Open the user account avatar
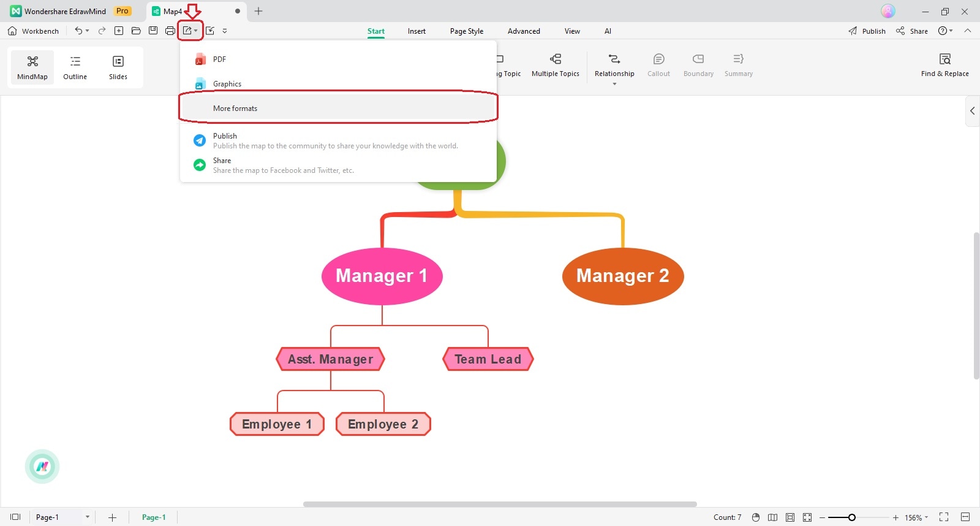Screen dimensions: 980x526 [888, 11]
